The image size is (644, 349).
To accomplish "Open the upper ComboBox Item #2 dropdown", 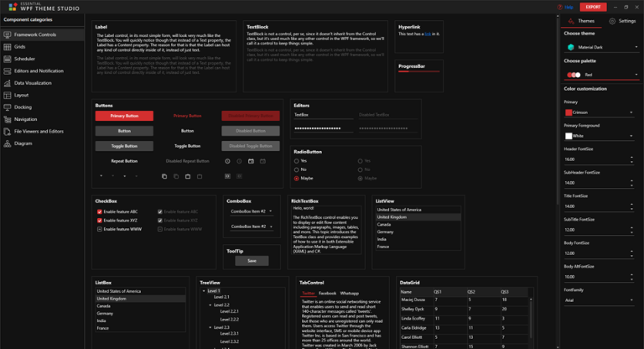I will pyautogui.click(x=252, y=211).
